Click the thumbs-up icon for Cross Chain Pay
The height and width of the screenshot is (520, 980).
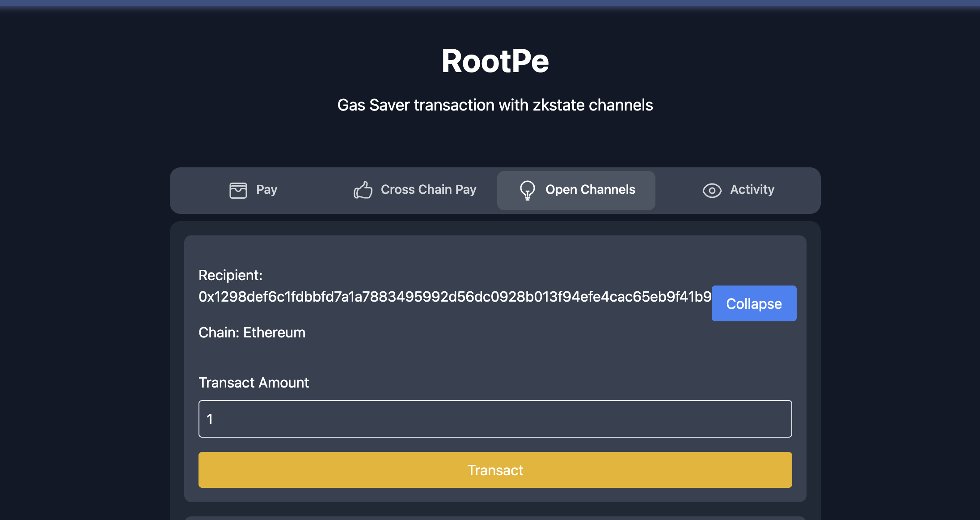363,190
